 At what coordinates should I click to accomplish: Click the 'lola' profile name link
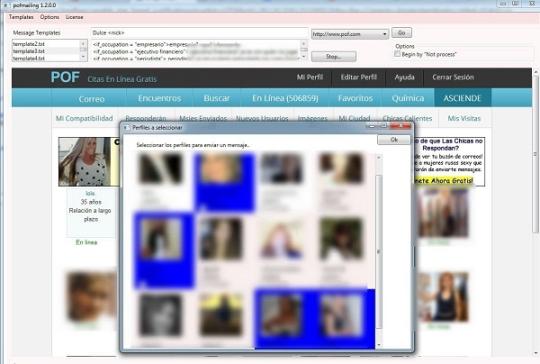pos(90,193)
